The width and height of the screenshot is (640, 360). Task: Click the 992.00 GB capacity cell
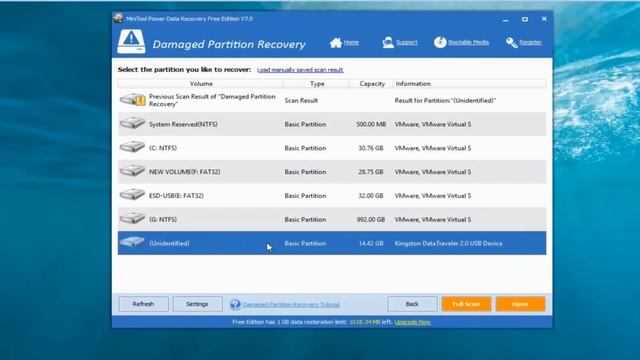coord(371,219)
